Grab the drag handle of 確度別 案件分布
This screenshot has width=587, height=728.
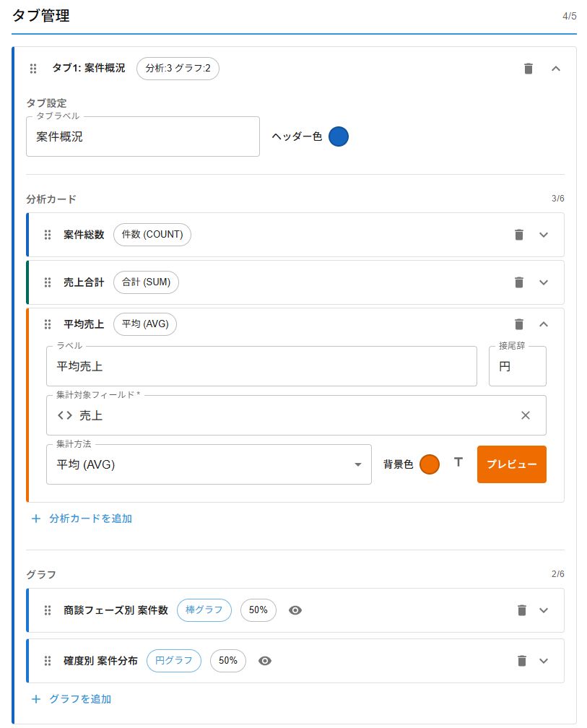tap(46, 660)
